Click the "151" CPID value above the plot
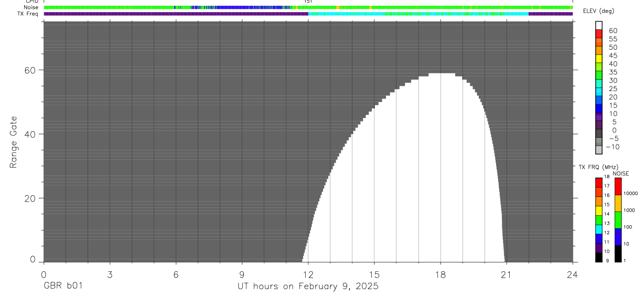The height and width of the screenshot is (297, 644). click(x=308, y=2)
